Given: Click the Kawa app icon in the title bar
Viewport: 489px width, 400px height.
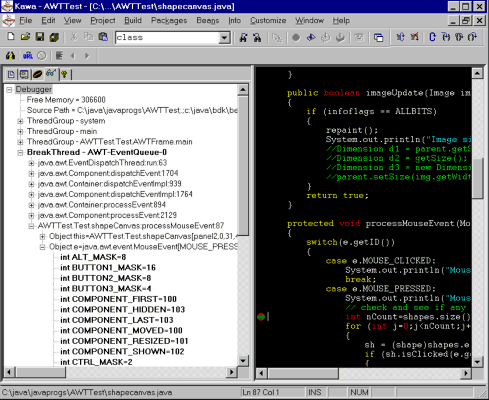Looking at the screenshot, I should point(7,6).
